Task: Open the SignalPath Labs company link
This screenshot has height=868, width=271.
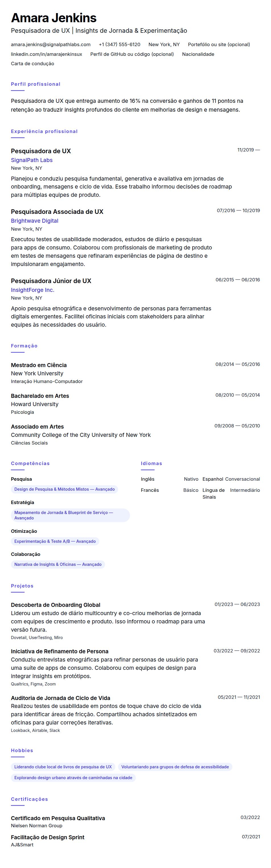Action: pos(32,160)
